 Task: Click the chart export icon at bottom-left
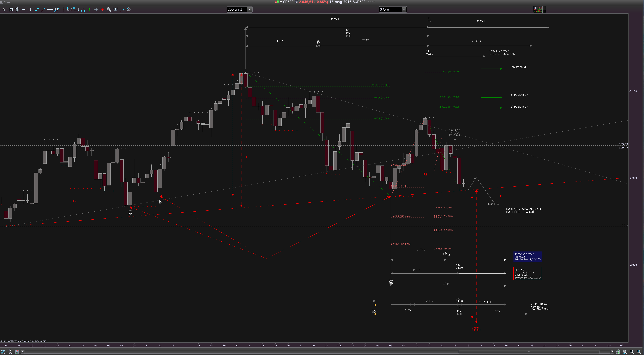[3, 351]
